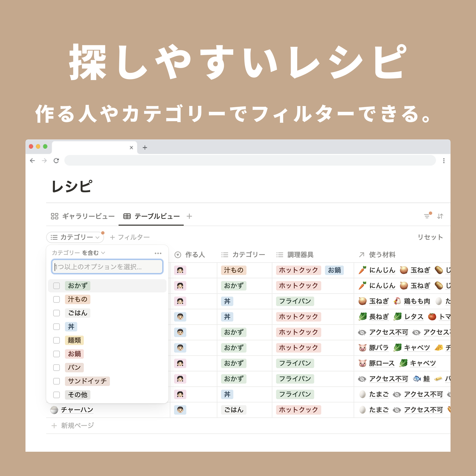The width and height of the screenshot is (476, 476).
Task: Click the リセット button
Action: 430,237
